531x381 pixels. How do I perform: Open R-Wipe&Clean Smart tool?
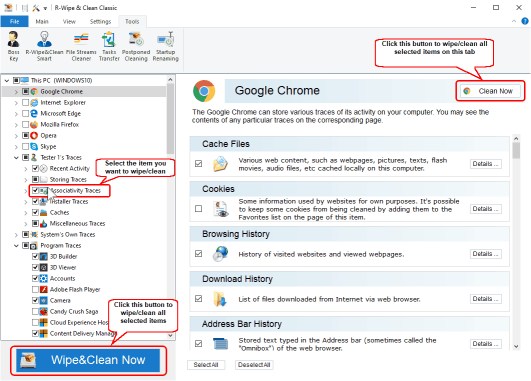coord(44,46)
